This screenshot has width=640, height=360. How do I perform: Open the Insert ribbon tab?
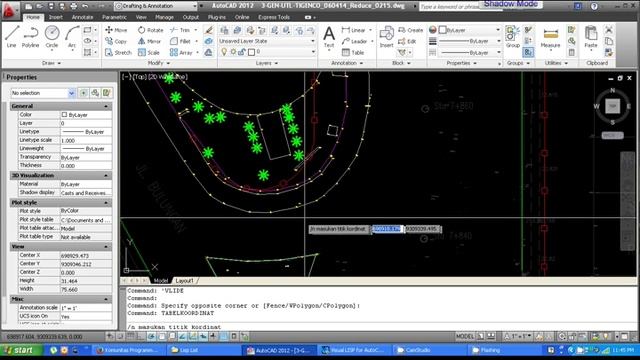pos(56,17)
